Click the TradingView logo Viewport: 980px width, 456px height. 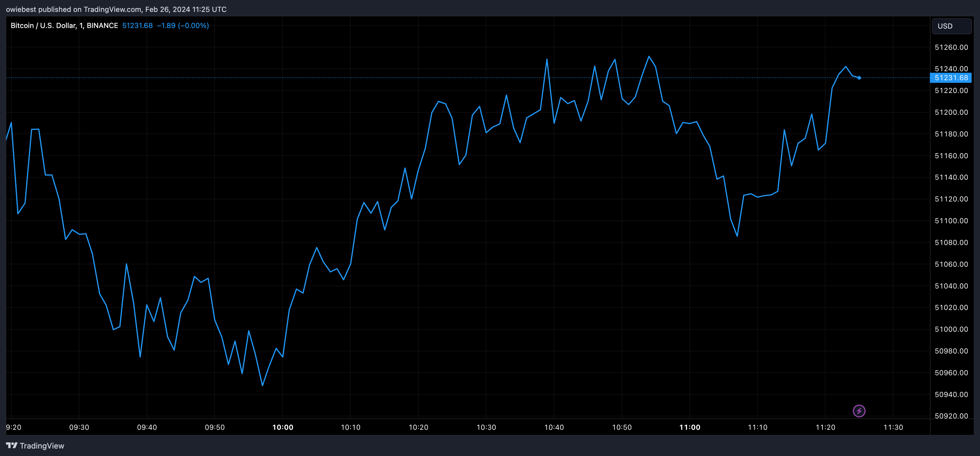pos(35,446)
